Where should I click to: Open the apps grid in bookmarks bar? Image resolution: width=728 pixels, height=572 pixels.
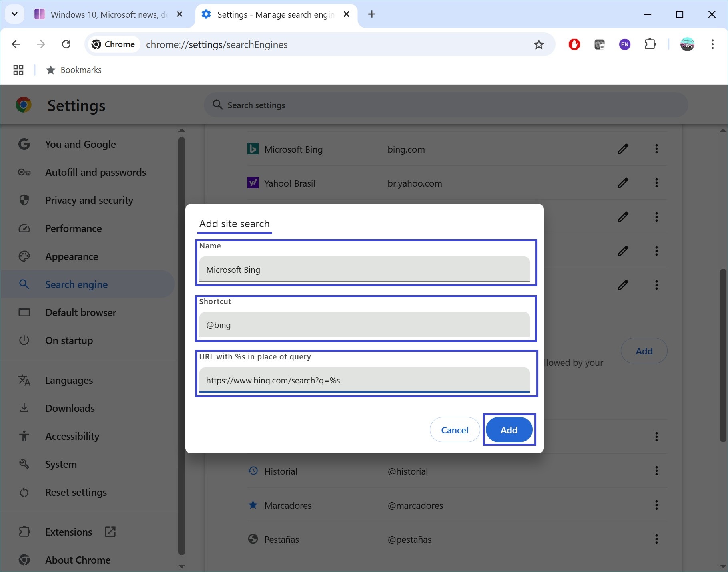tap(18, 70)
